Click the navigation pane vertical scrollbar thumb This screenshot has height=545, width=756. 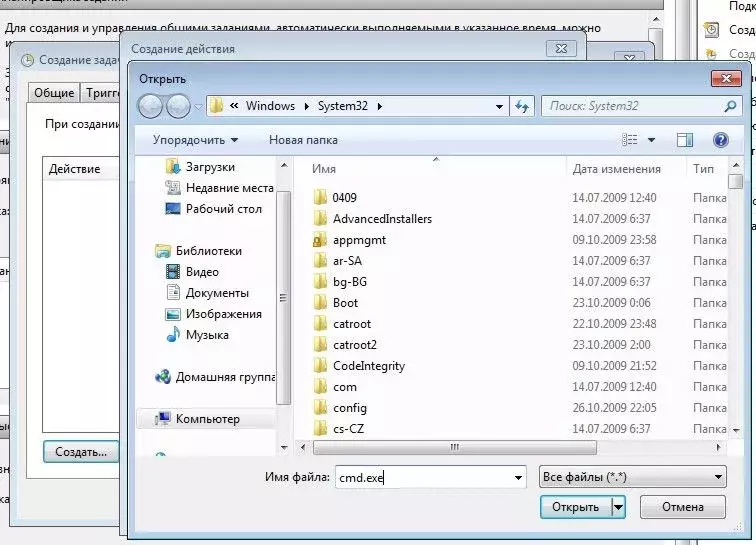284,298
